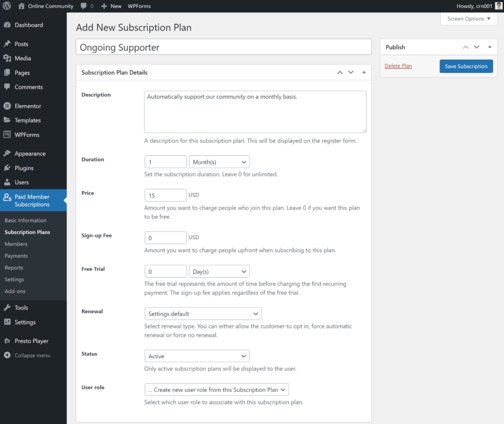Click Howdy, crn001 account link
The image size is (504, 424).
(474, 6)
